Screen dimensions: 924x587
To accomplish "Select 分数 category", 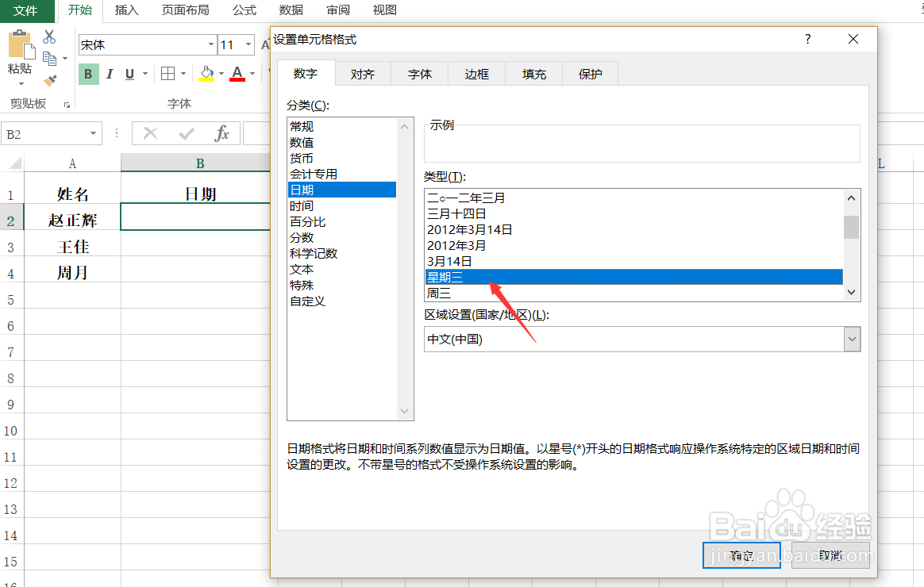I will (342, 238).
